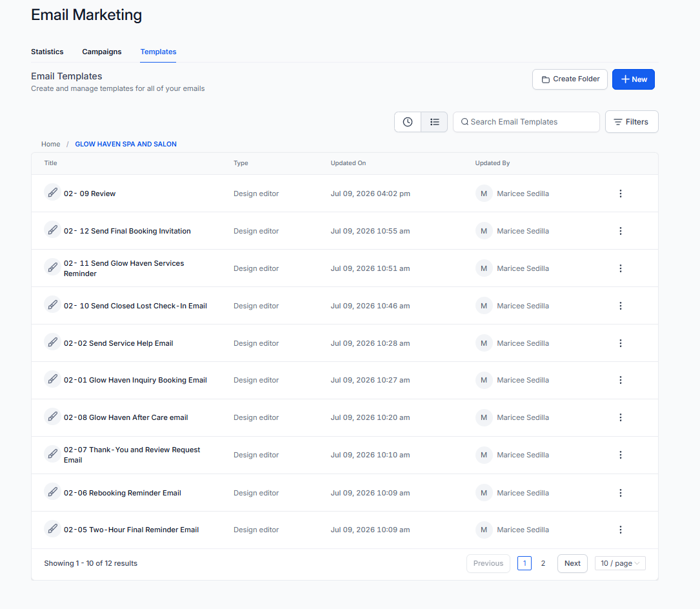The height and width of the screenshot is (609, 700).
Task: Click the date Jul 09, 2026 10:28 am
Action: [370, 343]
